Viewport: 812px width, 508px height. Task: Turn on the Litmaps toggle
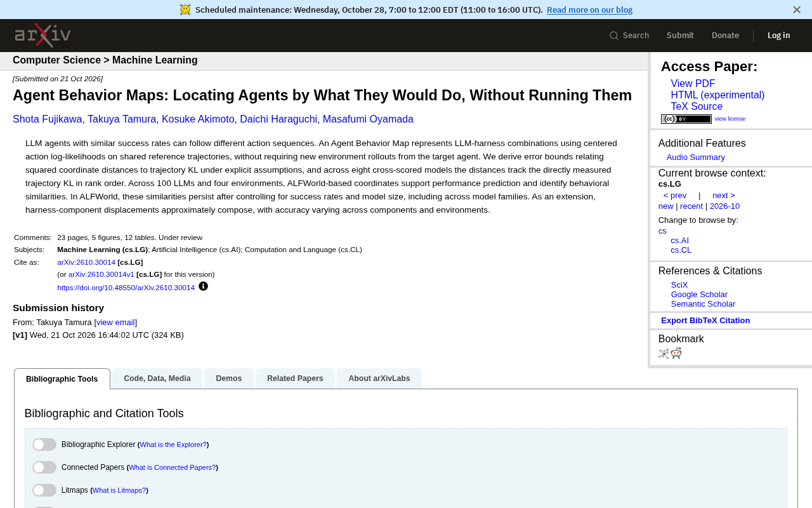44,490
